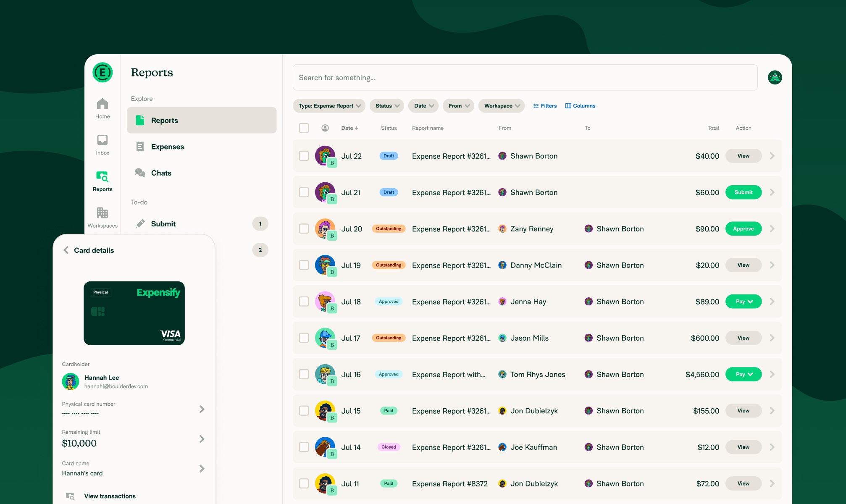This screenshot has height=504, width=846.
Task: Click the search input field
Action: click(525, 78)
